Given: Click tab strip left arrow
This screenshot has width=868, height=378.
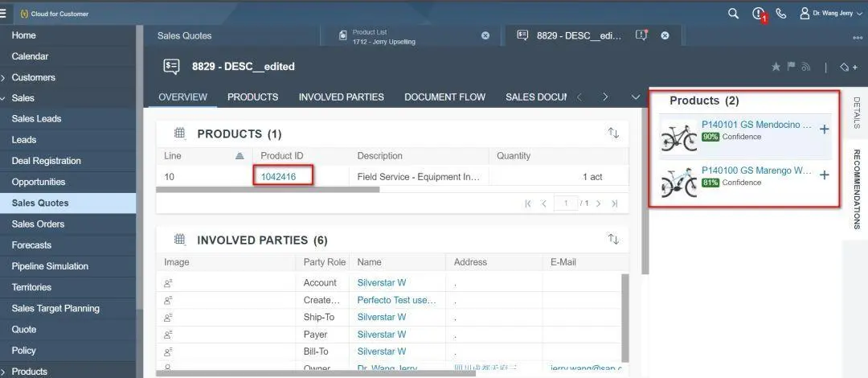Looking at the screenshot, I should coord(579,97).
